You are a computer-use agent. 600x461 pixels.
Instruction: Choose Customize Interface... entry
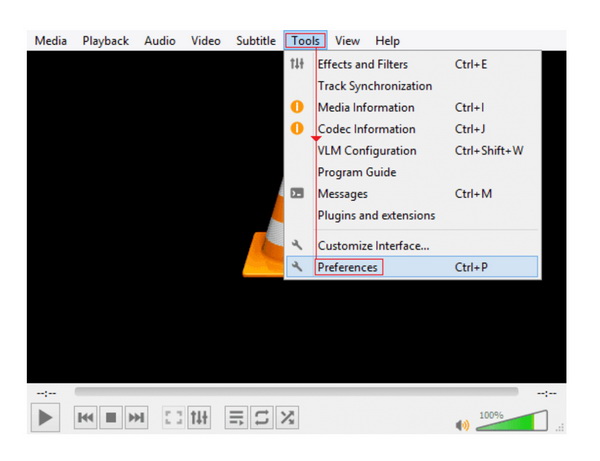click(412, 245)
